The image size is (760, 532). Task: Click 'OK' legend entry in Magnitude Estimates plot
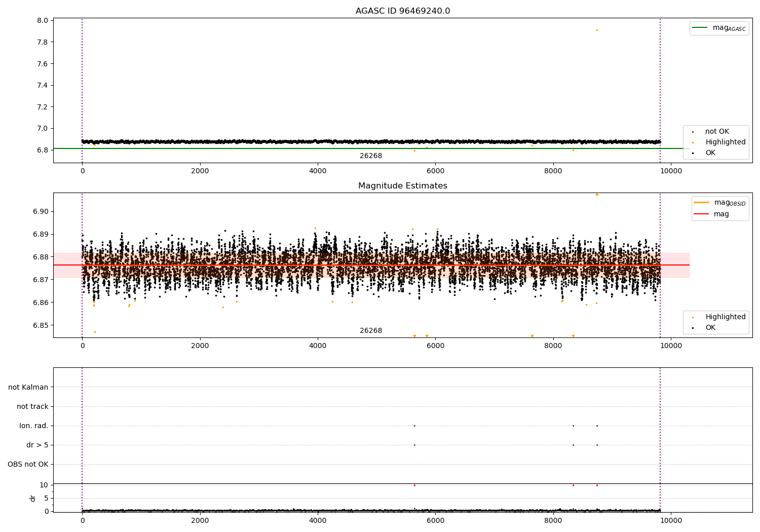tap(704, 328)
